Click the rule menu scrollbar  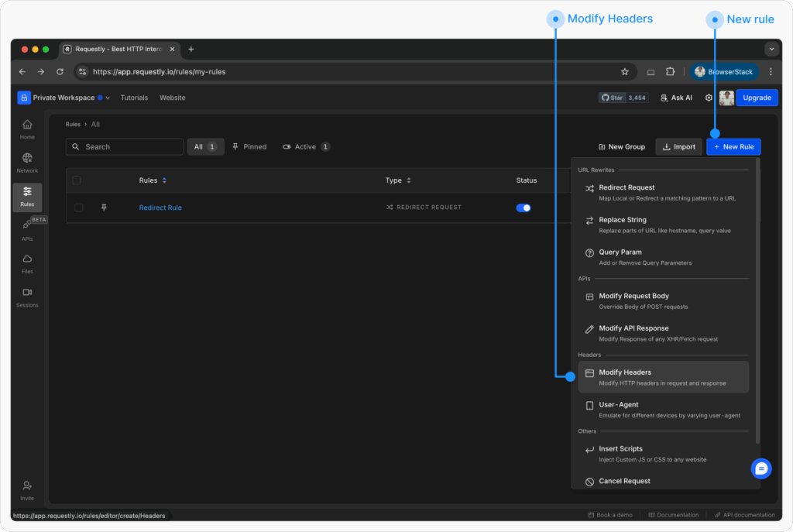pyautogui.click(x=757, y=301)
